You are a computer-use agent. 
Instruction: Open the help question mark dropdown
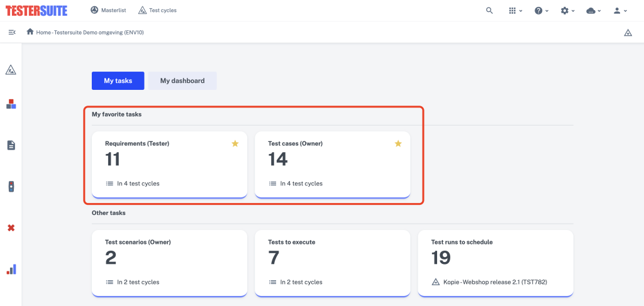[541, 11]
